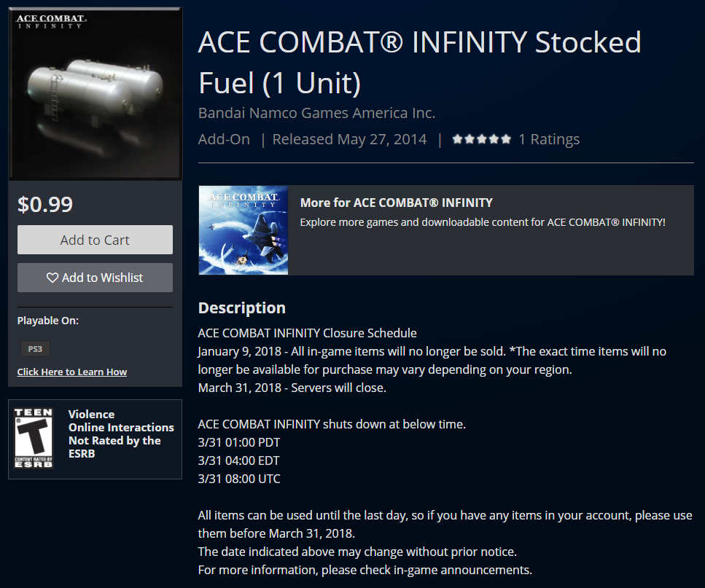
Task: Click the Released May 27, 2014 text
Action: [349, 139]
